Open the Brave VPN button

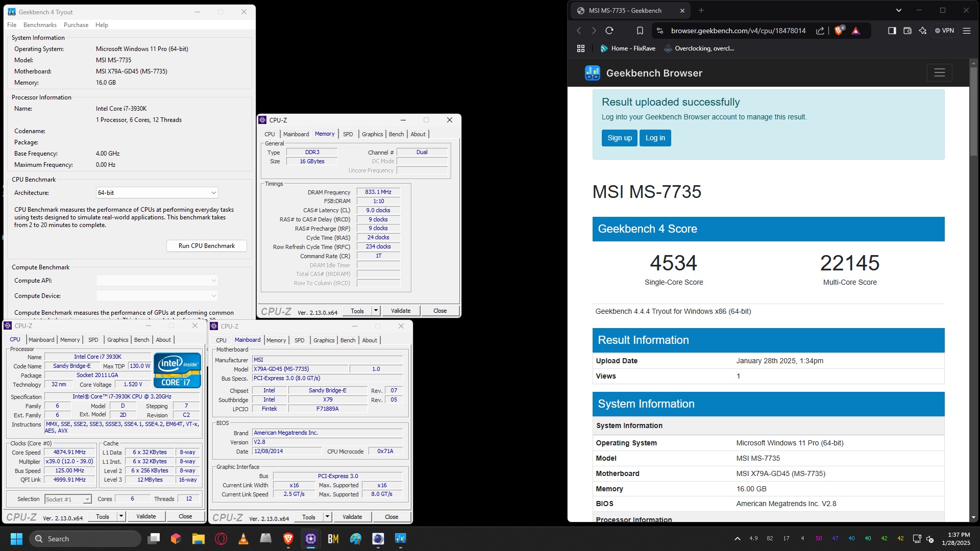click(x=944, y=31)
